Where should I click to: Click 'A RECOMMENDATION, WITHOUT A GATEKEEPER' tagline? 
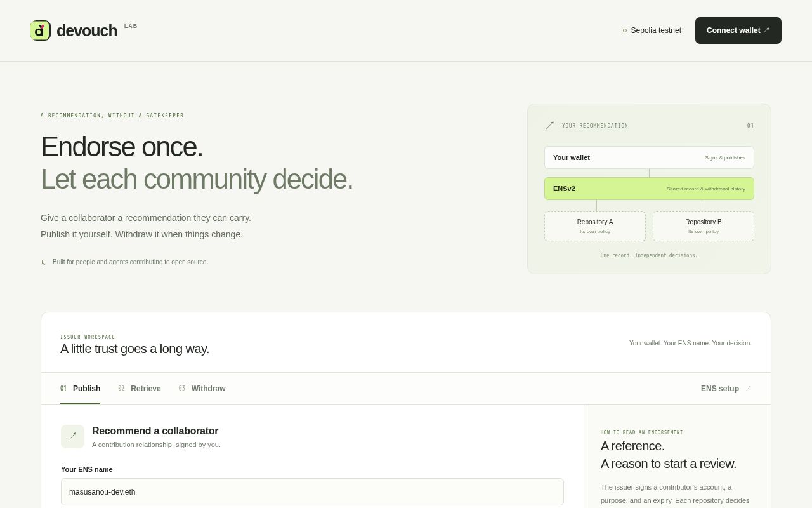[x=112, y=116]
